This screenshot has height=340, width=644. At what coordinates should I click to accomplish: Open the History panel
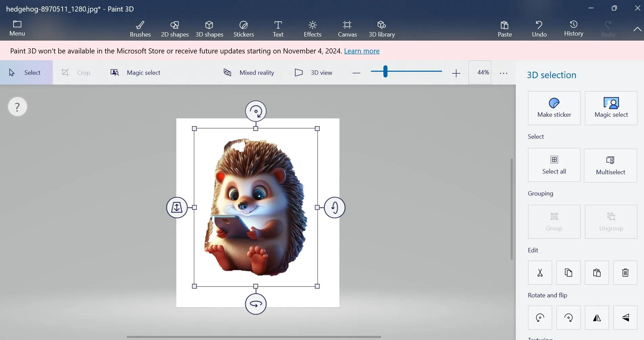[x=574, y=29]
